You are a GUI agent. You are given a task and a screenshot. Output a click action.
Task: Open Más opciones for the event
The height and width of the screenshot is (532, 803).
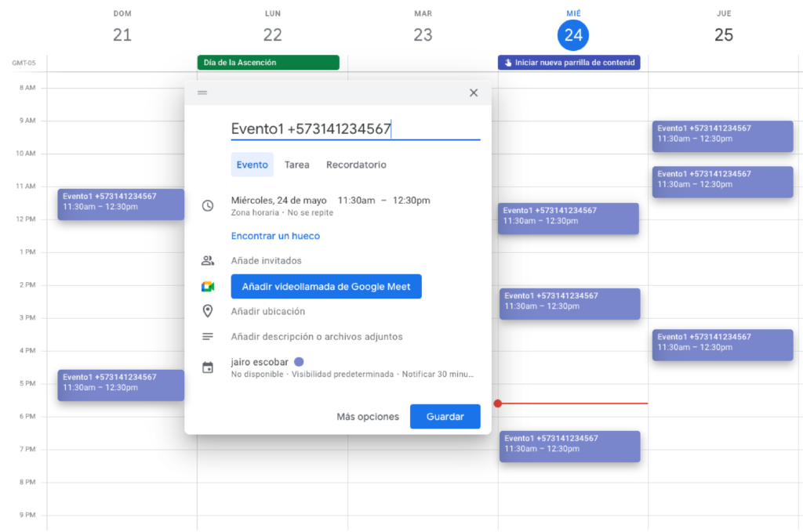point(368,417)
